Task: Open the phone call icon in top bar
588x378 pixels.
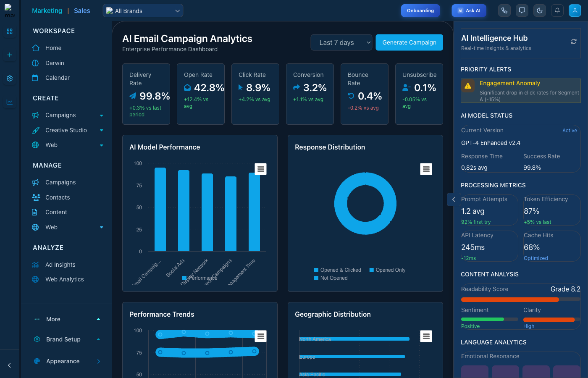Action: 504,10
